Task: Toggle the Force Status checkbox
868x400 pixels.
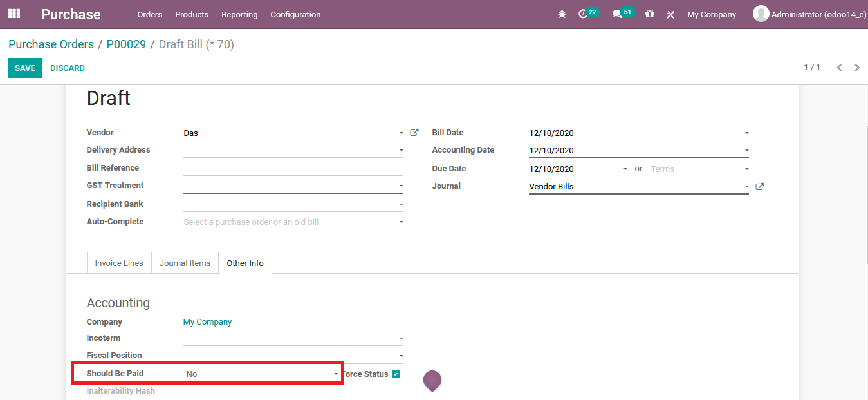Action: [396, 374]
